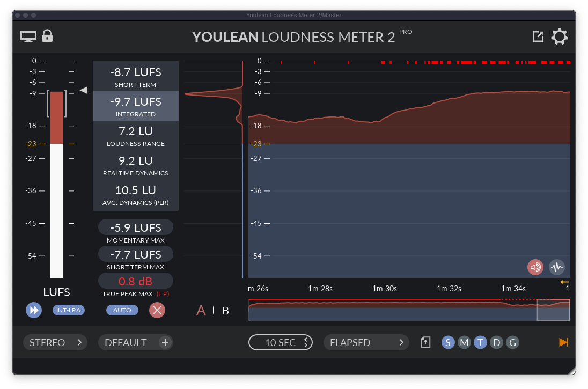Toggle the padlock lock icon
Image resolution: width=588 pixels, height=389 pixels.
click(x=47, y=36)
